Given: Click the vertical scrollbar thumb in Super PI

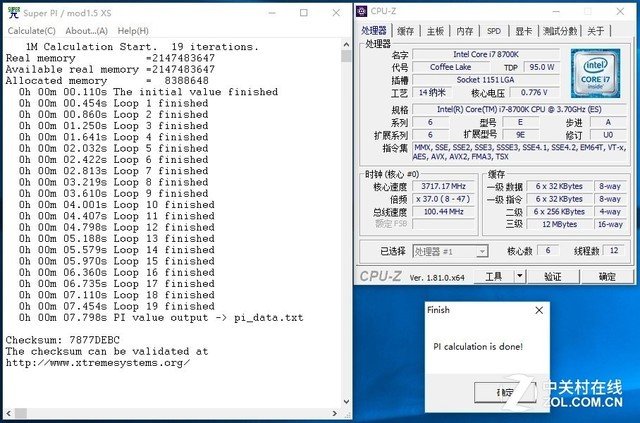Looking at the screenshot, I should click(346, 56).
